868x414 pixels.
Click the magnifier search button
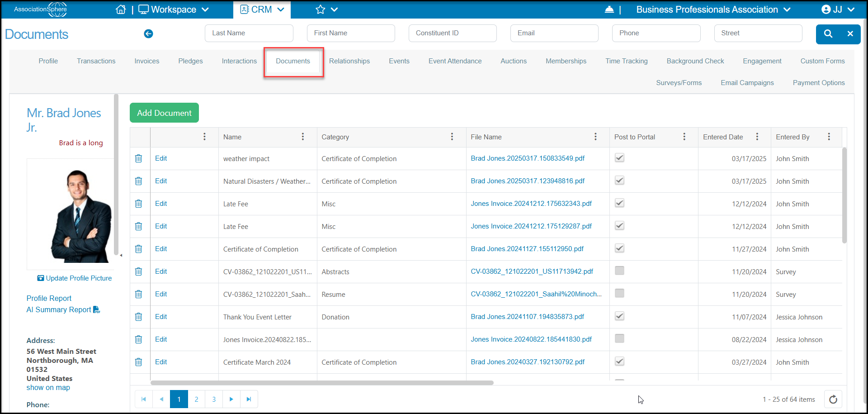click(828, 33)
